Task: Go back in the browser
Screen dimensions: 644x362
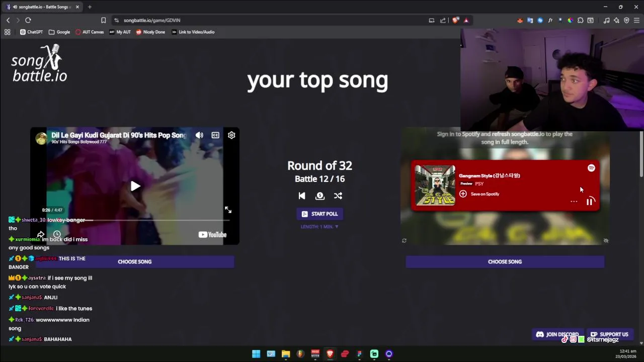Action: pyautogui.click(x=8, y=20)
